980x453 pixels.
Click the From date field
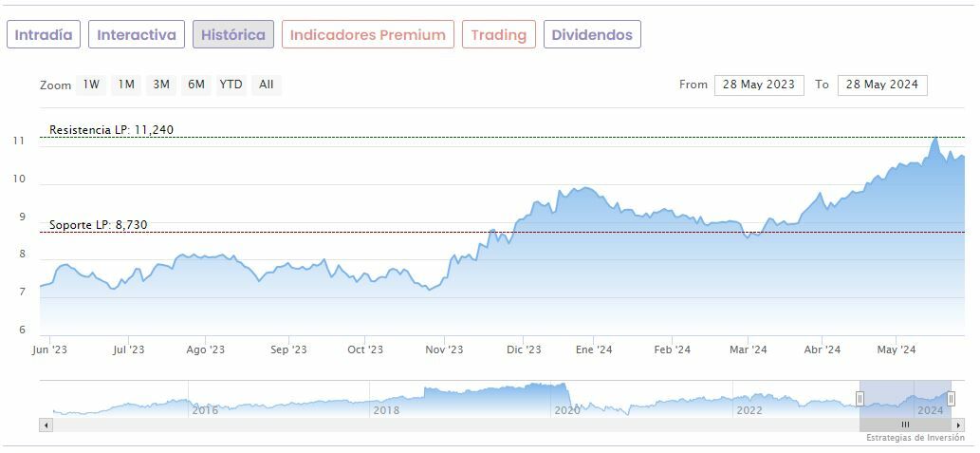point(759,85)
